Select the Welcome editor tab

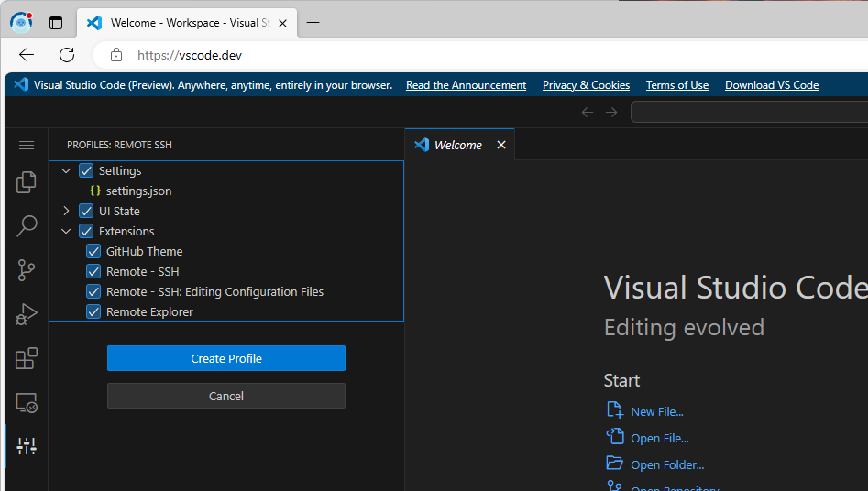(x=457, y=145)
